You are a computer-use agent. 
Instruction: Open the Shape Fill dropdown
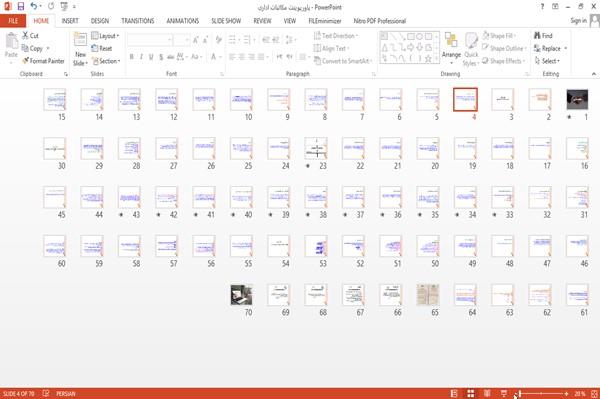[x=499, y=36]
